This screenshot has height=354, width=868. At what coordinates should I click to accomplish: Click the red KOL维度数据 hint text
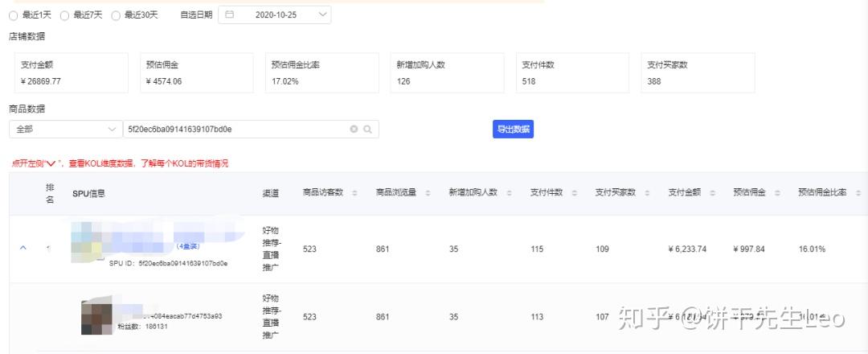(x=120, y=163)
